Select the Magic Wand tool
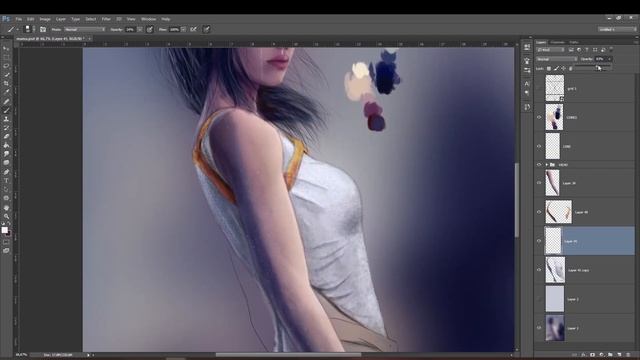 tap(6, 75)
